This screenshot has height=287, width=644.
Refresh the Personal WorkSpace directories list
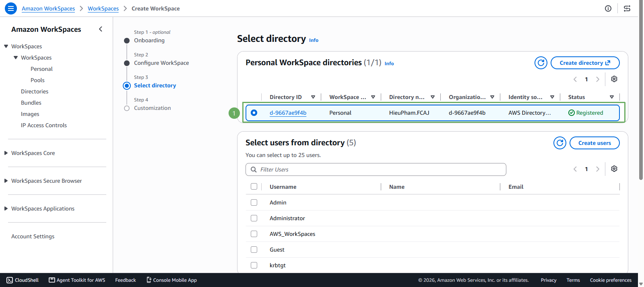pos(541,63)
